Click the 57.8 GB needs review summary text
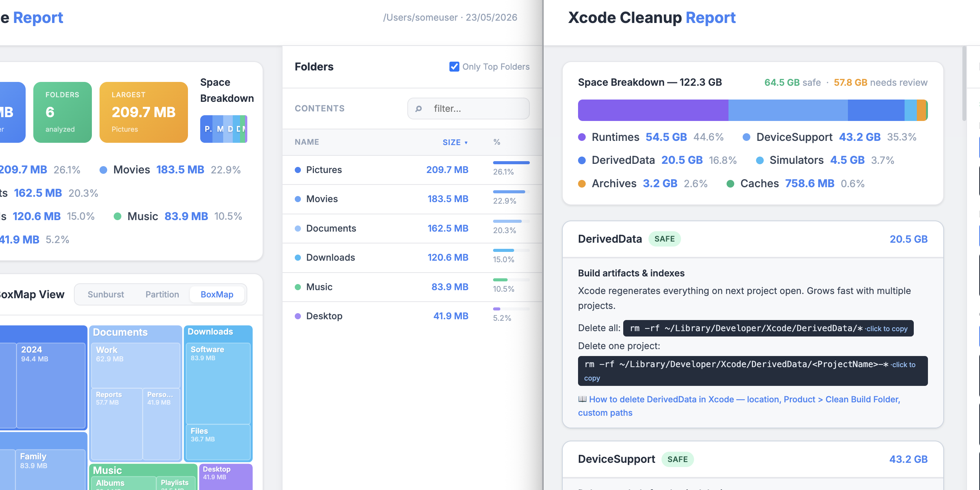Screen dimensions: 980x490 coord(880,83)
